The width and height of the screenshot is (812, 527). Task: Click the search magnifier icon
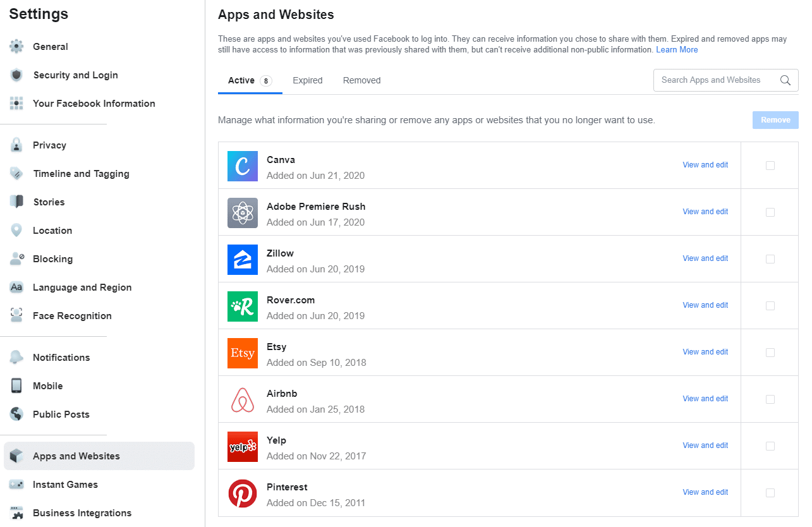coord(785,80)
